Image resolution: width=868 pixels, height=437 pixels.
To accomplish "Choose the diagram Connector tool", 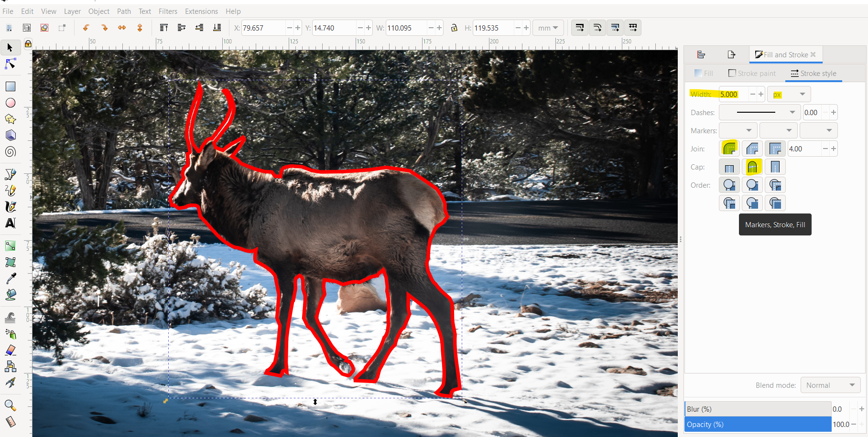I will click(10, 366).
